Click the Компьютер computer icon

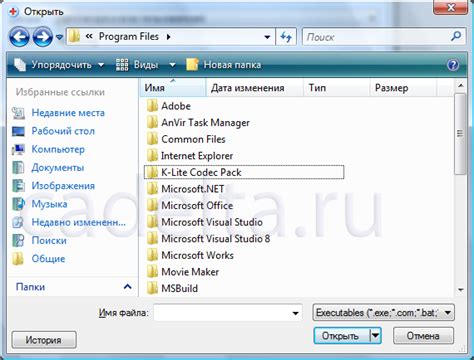18,149
